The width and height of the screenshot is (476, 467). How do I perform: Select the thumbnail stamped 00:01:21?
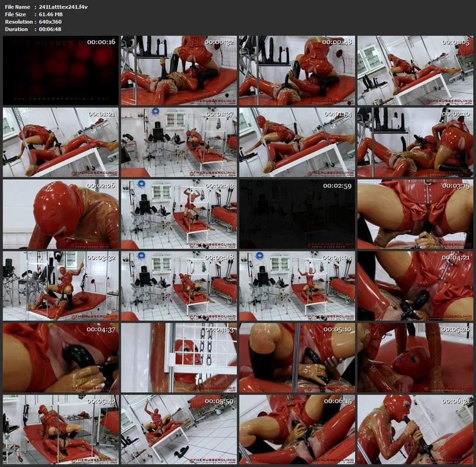(x=61, y=142)
